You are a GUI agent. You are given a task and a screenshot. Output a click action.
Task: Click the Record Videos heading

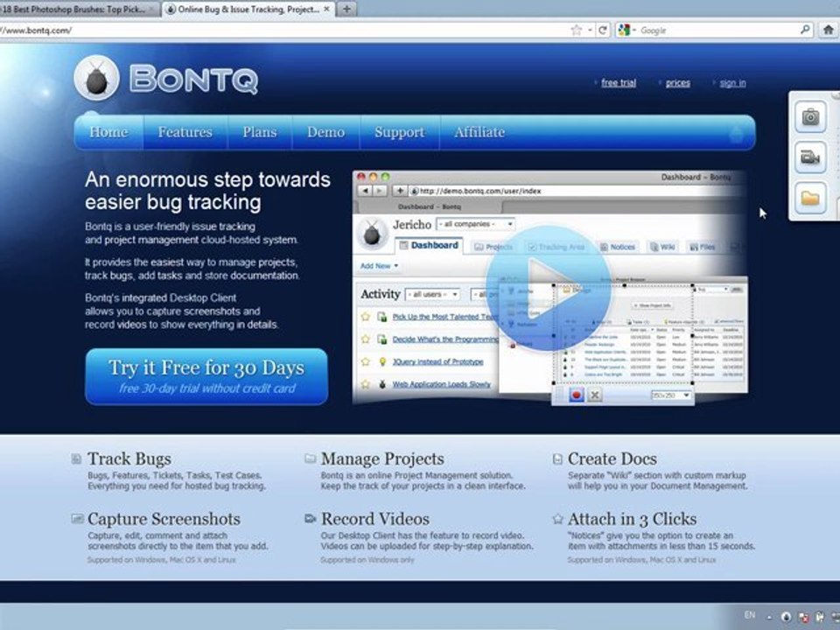point(375,519)
